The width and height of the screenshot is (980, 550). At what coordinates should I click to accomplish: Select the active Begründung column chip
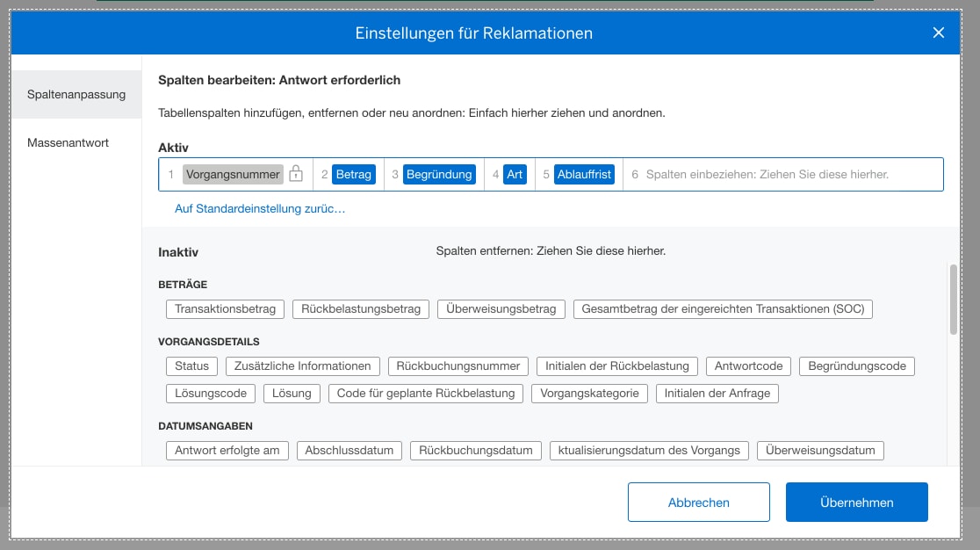click(x=438, y=174)
